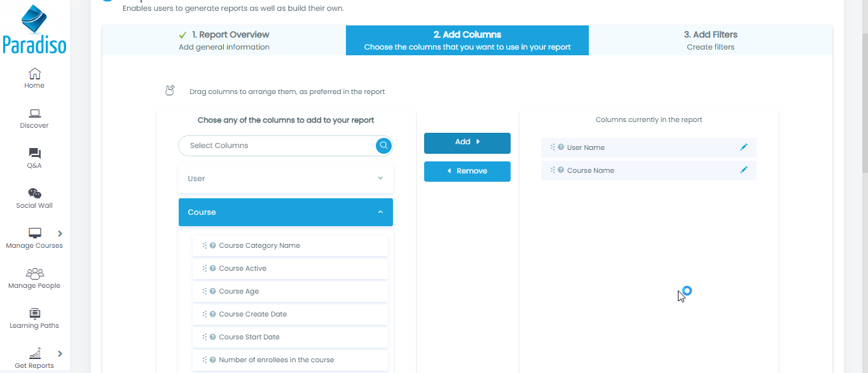
Task: Click the pencil icon for Course Name
Action: pyautogui.click(x=743, y=170)
